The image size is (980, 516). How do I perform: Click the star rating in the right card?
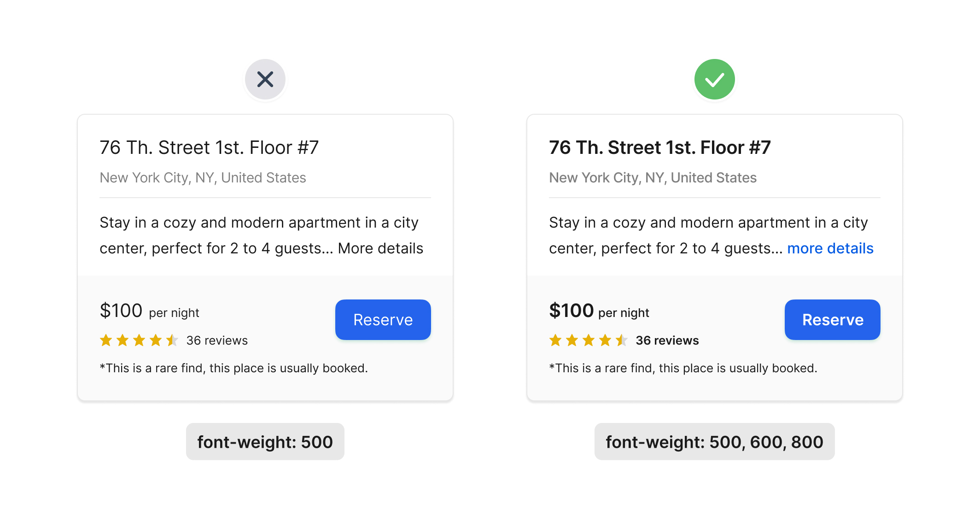tap(589, 340)
